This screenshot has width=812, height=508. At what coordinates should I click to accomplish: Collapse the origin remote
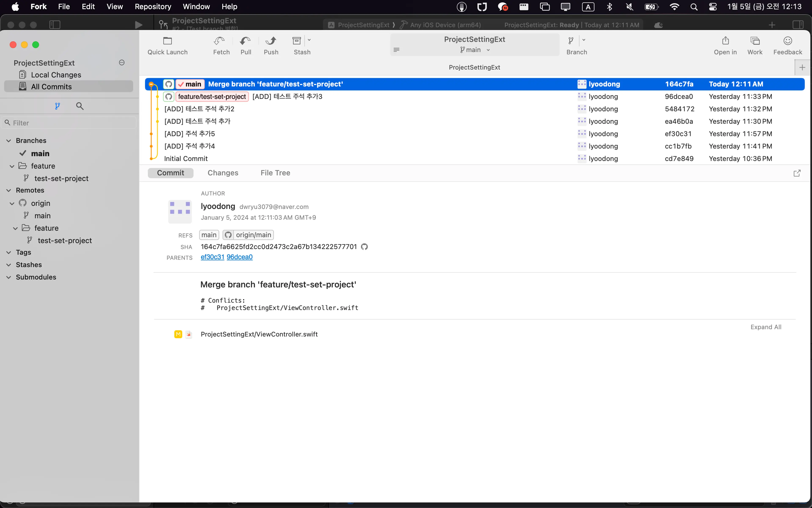click(12, 203)
